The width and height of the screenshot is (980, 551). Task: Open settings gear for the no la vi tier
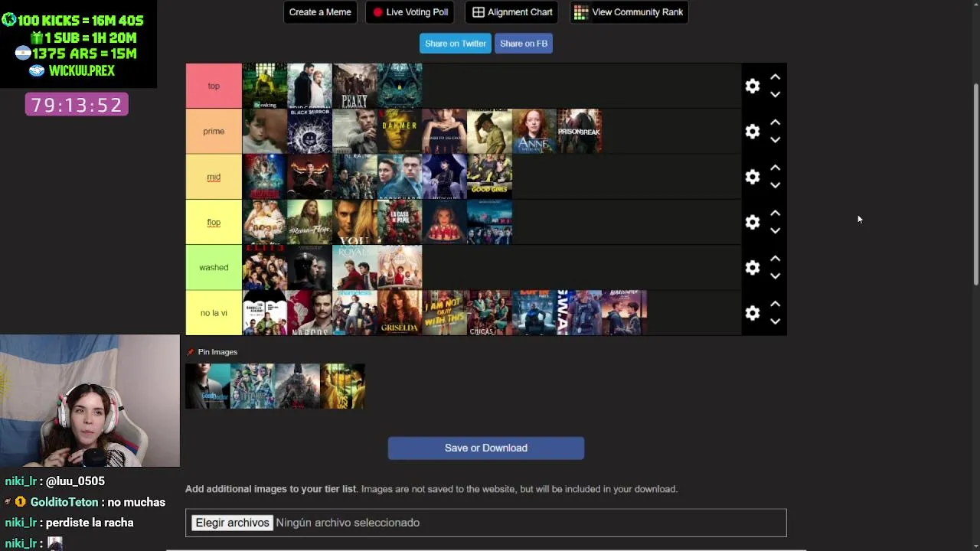753,313
